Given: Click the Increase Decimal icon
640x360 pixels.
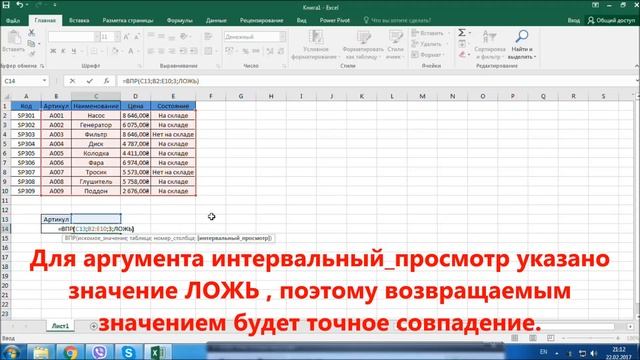Looking at the screenshot, I should (x=270, y=51).
